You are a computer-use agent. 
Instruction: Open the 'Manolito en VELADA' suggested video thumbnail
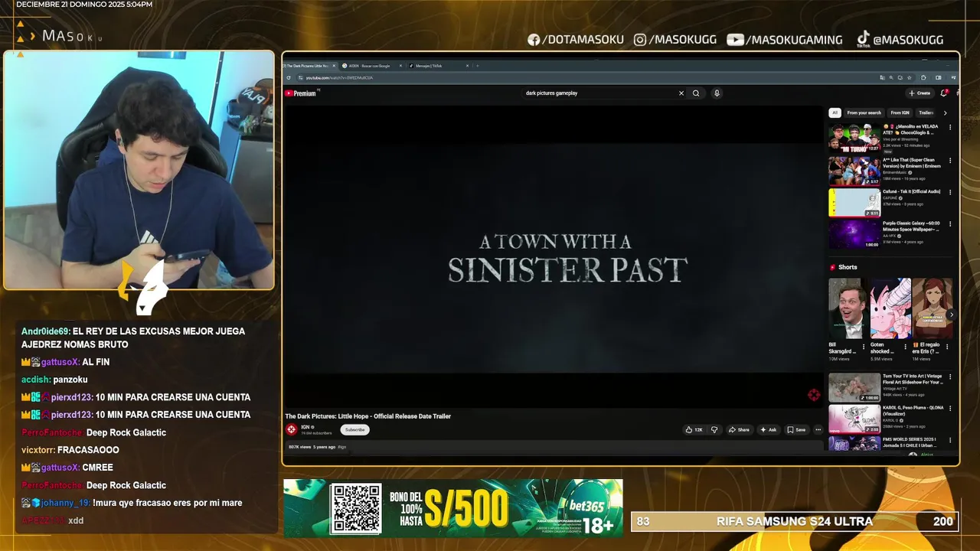pyautogui.click(x=854, y=139)
